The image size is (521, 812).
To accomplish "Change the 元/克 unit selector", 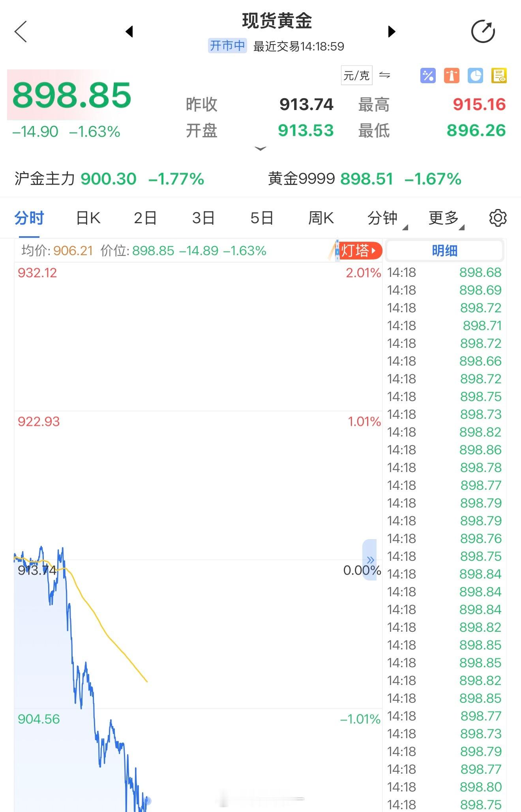I will tap(356, 75).
